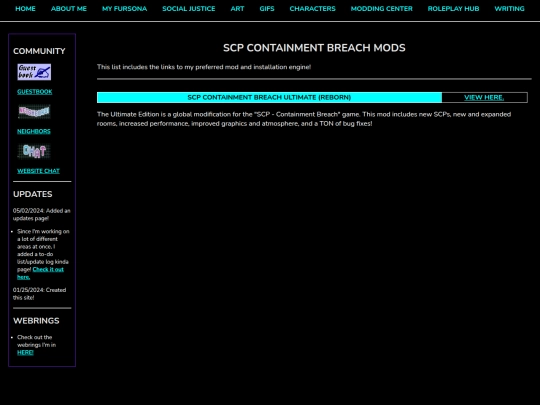Open the ABOUT ME page

coord(69,9)
